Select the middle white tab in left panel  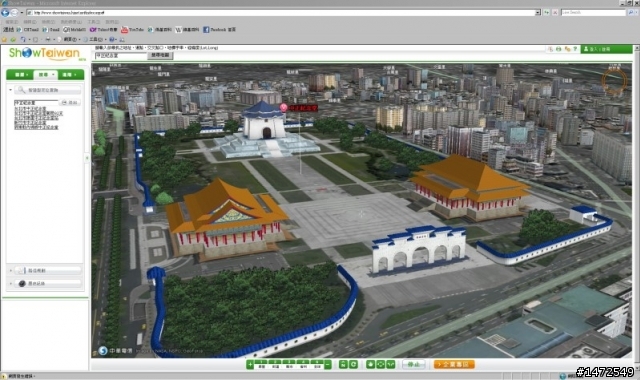tap(45, 75)
